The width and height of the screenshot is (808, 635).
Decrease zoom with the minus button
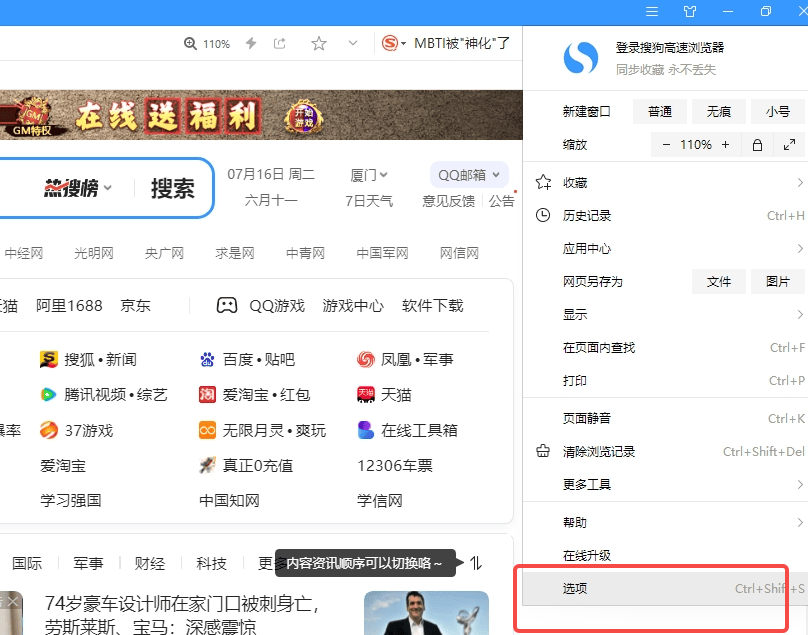(x=666, y=145)
